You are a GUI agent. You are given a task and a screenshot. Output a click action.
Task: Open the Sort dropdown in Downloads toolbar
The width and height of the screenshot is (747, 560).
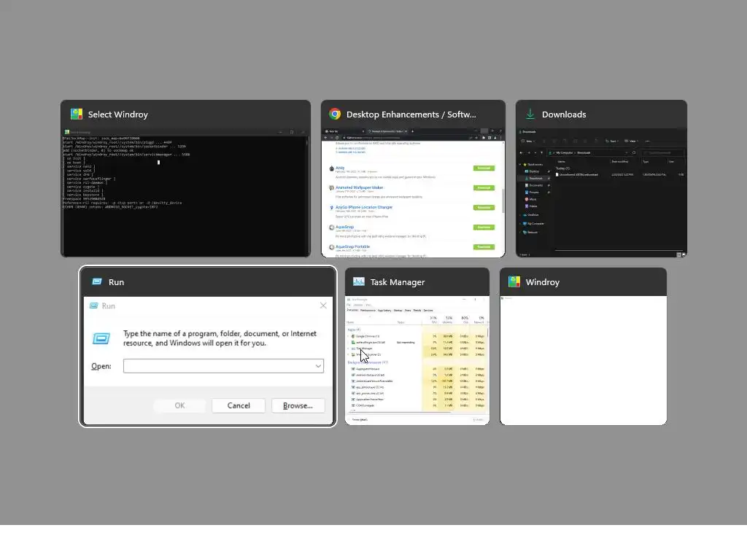coord(612,141)
